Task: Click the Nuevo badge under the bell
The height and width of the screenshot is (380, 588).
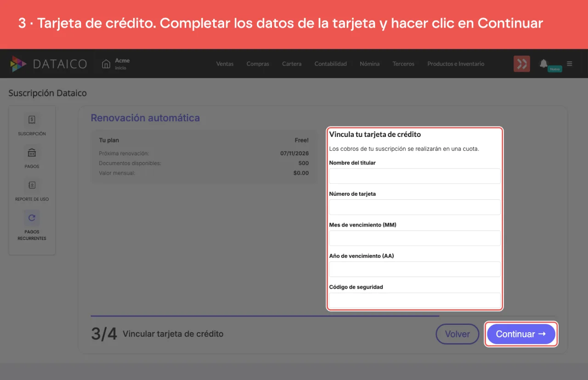Action: (555, 69)
